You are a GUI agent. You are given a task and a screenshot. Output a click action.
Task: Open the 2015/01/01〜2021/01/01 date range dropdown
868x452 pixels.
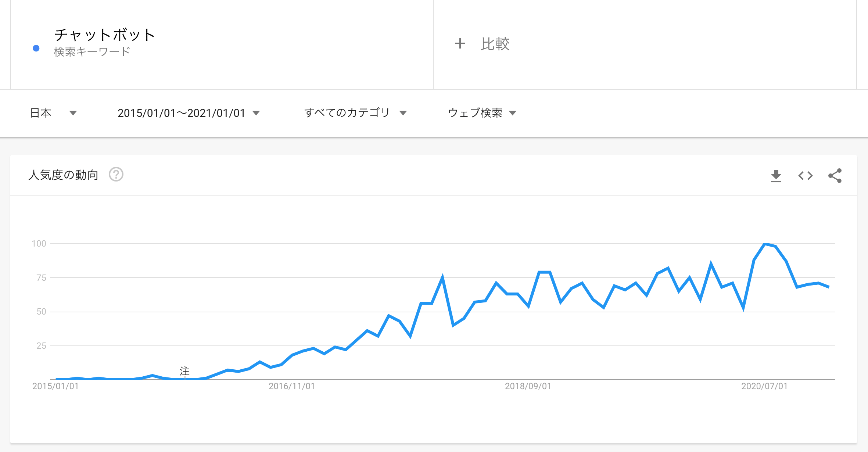189,113
